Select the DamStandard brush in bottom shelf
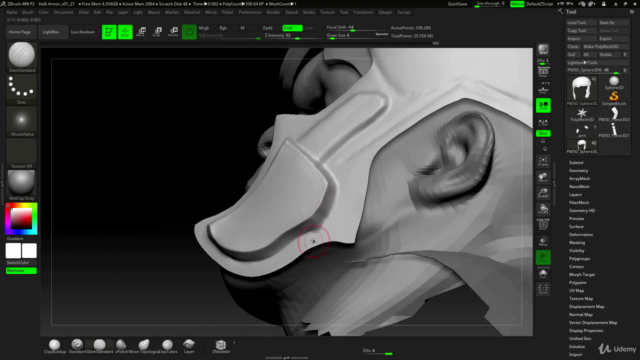The image size is (640, 360). pyautogui.click(x=100, y=346)
